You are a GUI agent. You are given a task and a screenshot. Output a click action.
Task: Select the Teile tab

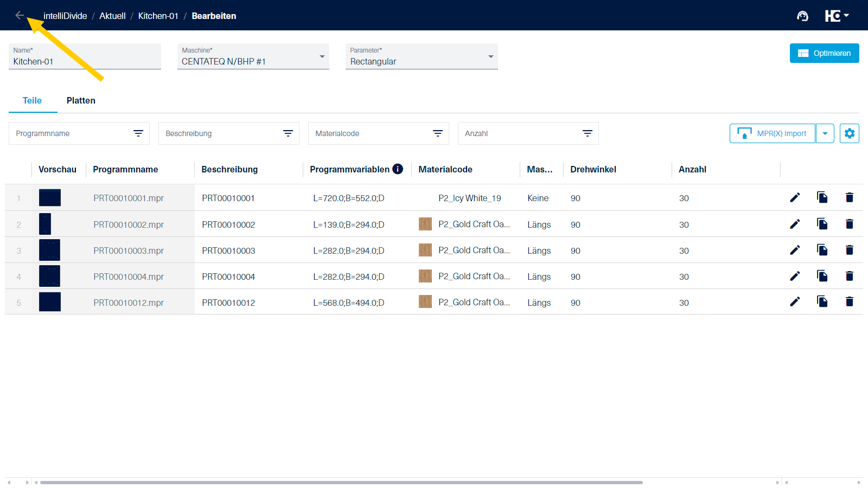coord(32,101)
